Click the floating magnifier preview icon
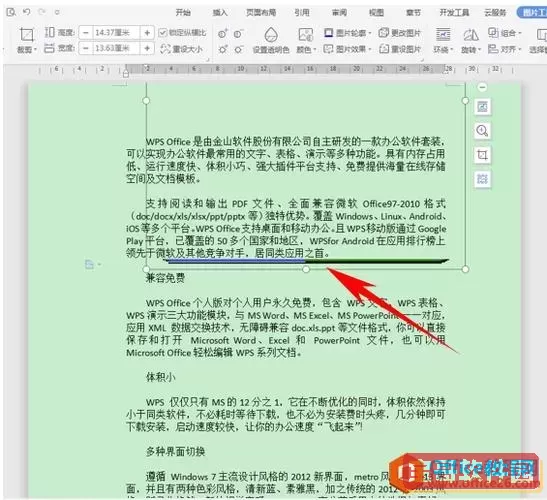This screenshot has width=547, height=500. (482, 131)
